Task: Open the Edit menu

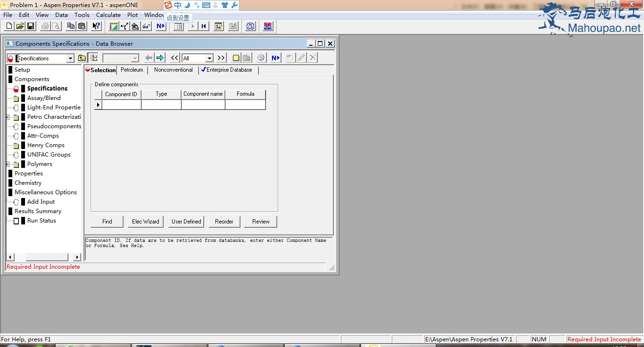Action: tap(24, 15)
